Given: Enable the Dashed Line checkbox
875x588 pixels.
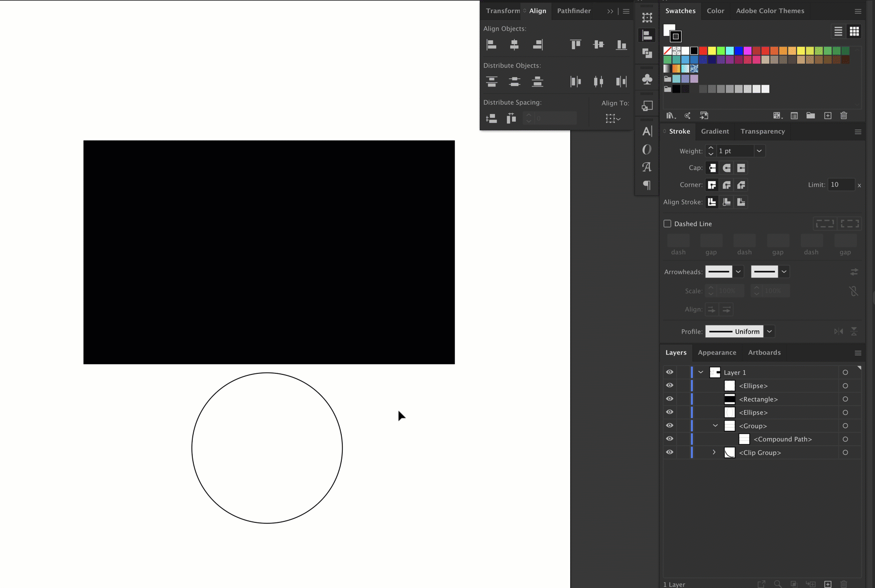Looking at the screenshot, I should [x=667, y=223].
